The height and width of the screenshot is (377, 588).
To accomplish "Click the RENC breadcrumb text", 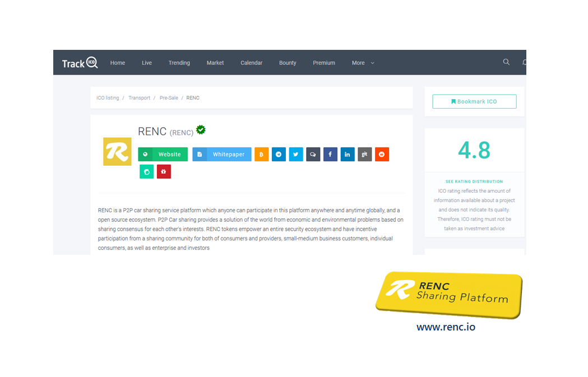I will tap(193, 98).
